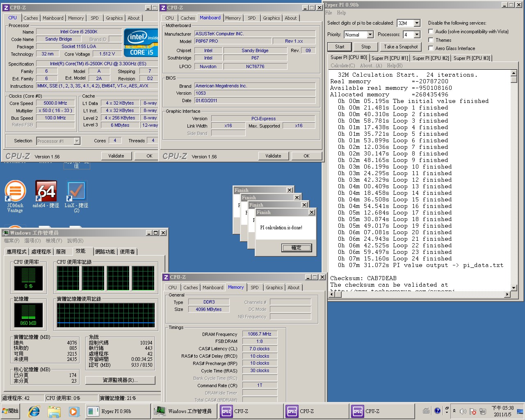Viewport: 525px width, 420px height.
Task: Click the network tray icon
Action: point(482,411)
